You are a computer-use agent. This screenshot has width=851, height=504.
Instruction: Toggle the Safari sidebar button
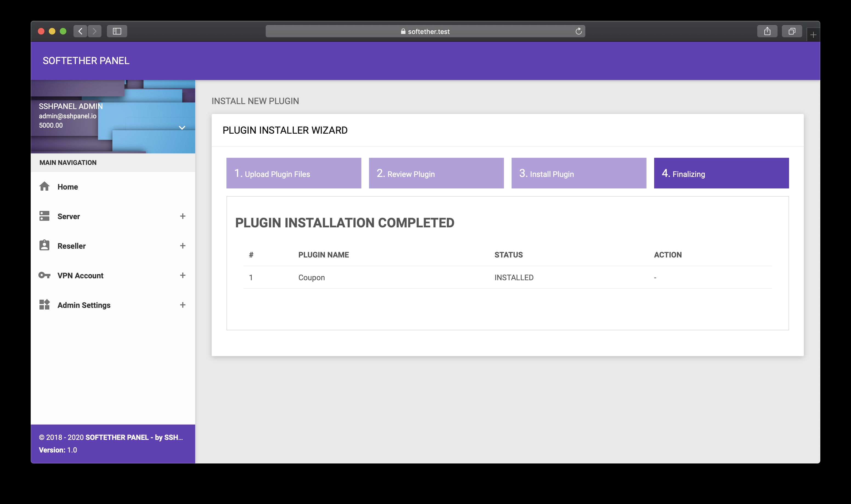(117, 31)
